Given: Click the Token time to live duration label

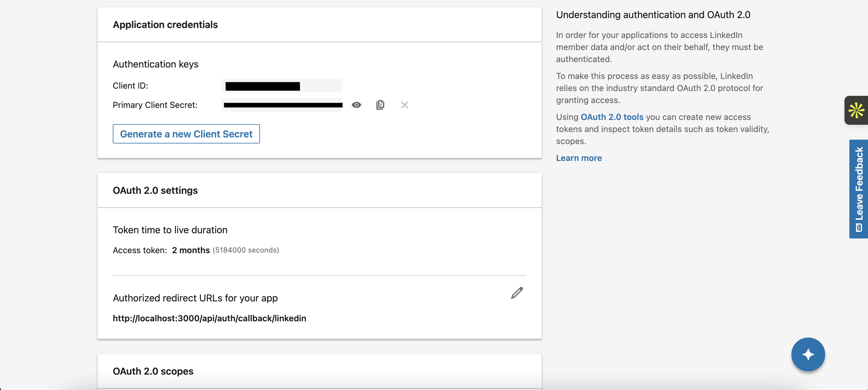Looking at the screenshot, I should click(x=170, y=230).
